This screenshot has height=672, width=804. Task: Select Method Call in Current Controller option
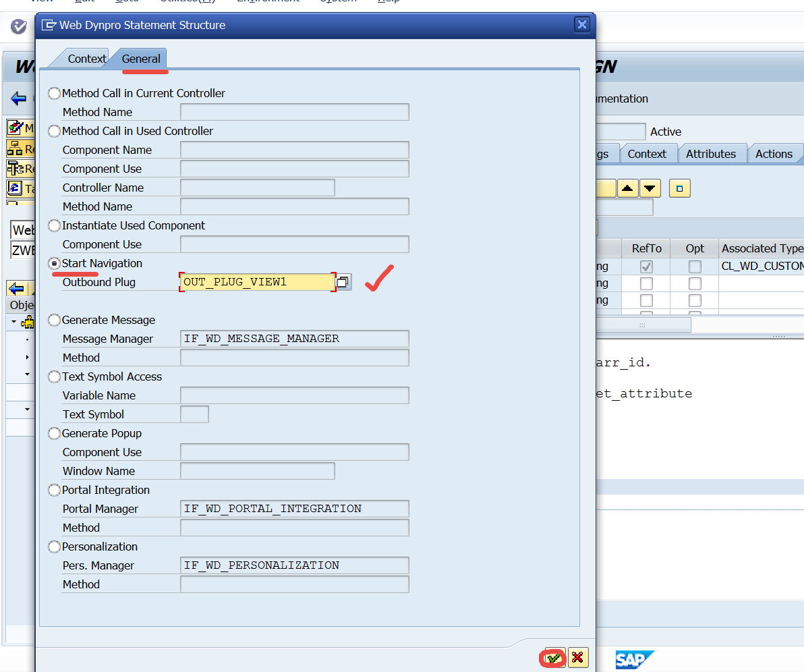tap(54, 93)
